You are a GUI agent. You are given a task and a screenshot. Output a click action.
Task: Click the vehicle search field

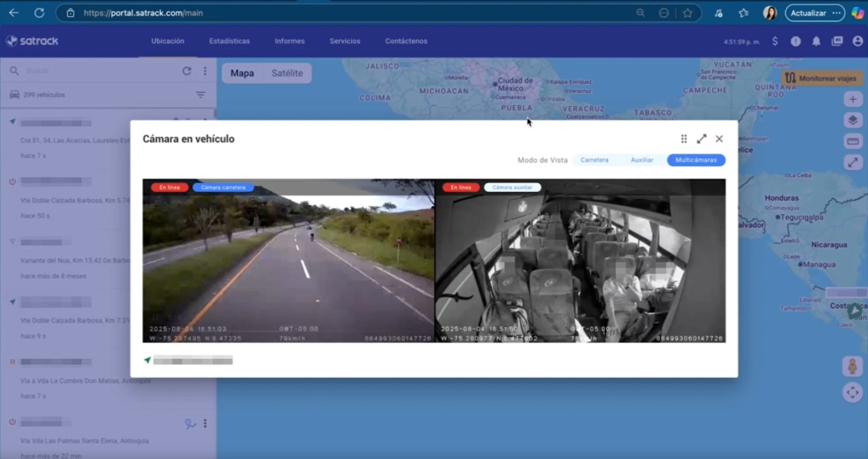pos(100,71)
